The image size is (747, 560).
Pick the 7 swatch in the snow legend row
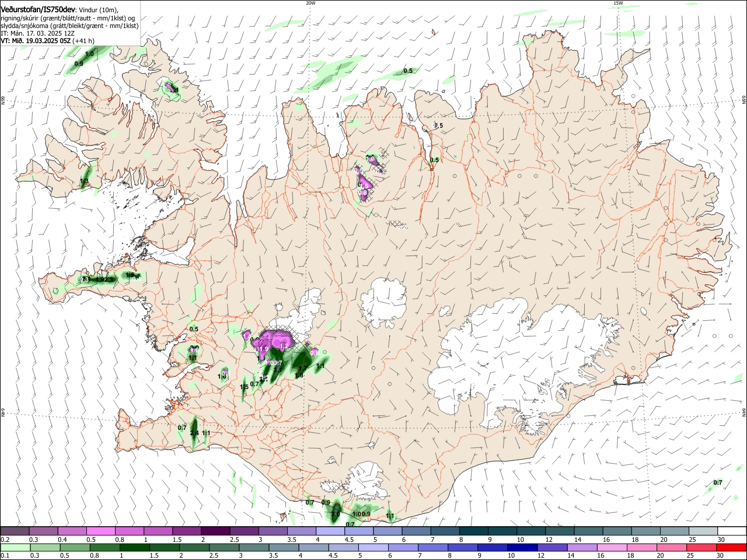[445, 531]
